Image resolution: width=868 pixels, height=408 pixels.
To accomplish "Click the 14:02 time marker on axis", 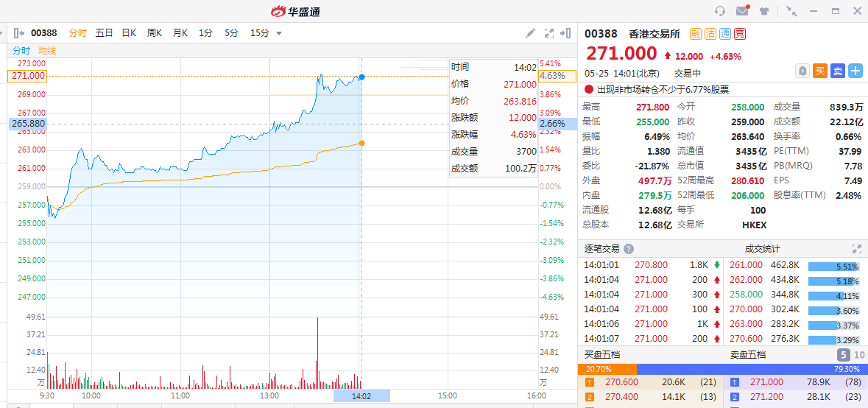I will click(x=361, y=395).
